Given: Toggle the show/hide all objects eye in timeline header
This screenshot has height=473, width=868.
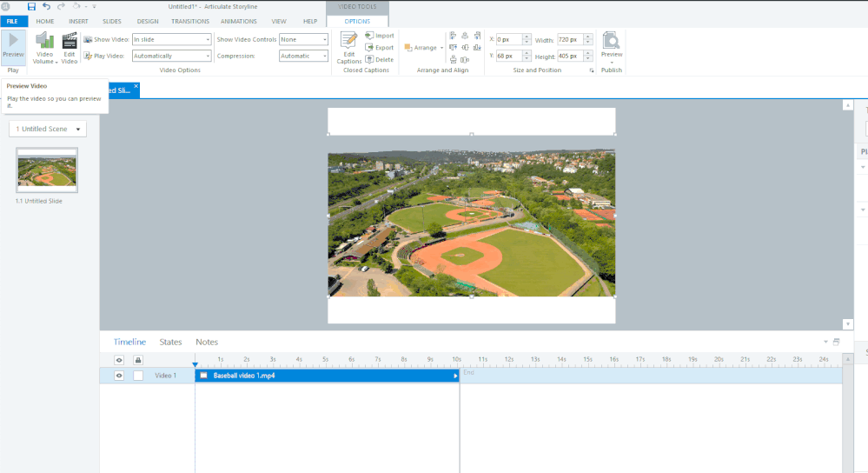Looking at the screenshot, I should click(x=120, y=359).
